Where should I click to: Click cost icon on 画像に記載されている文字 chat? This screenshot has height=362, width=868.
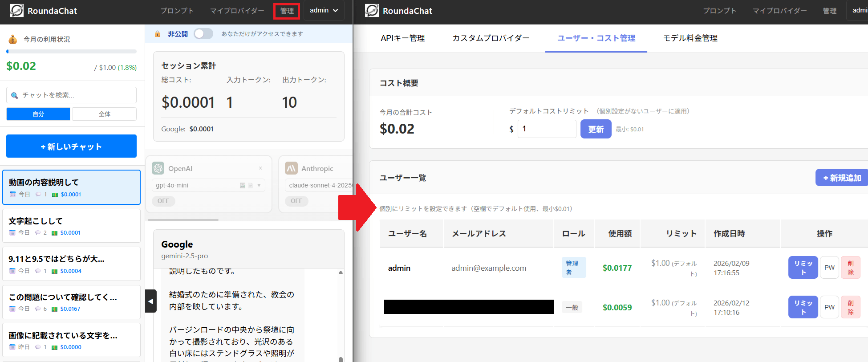point(54,347)
